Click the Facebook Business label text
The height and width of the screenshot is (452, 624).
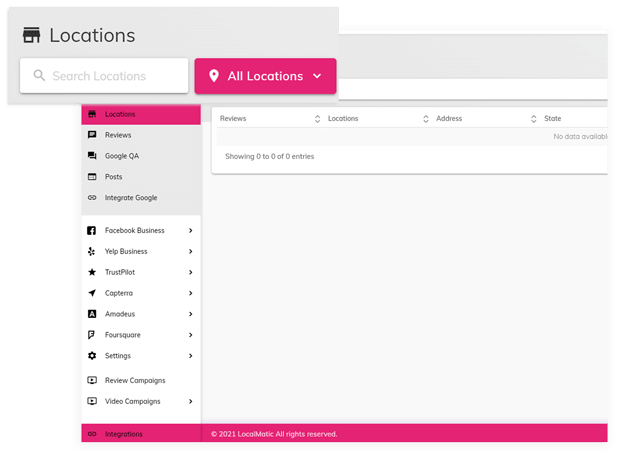click(135, 230)
